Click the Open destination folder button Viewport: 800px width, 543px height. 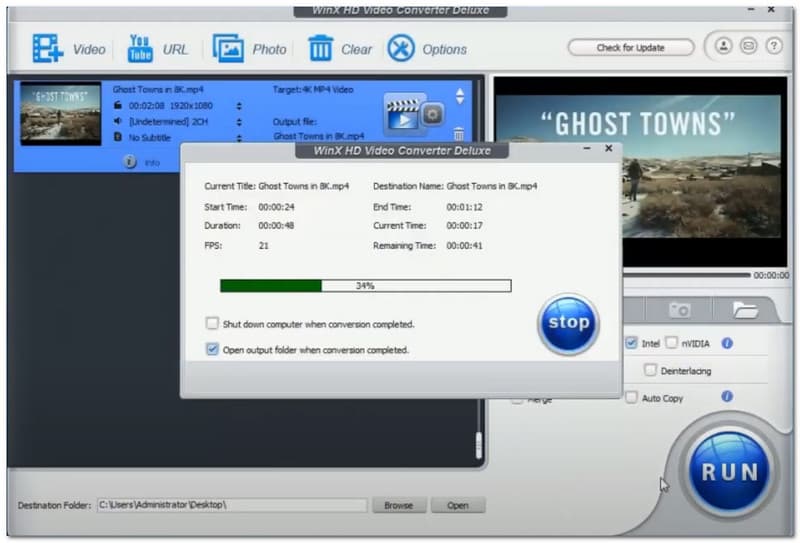click(458, 505)
